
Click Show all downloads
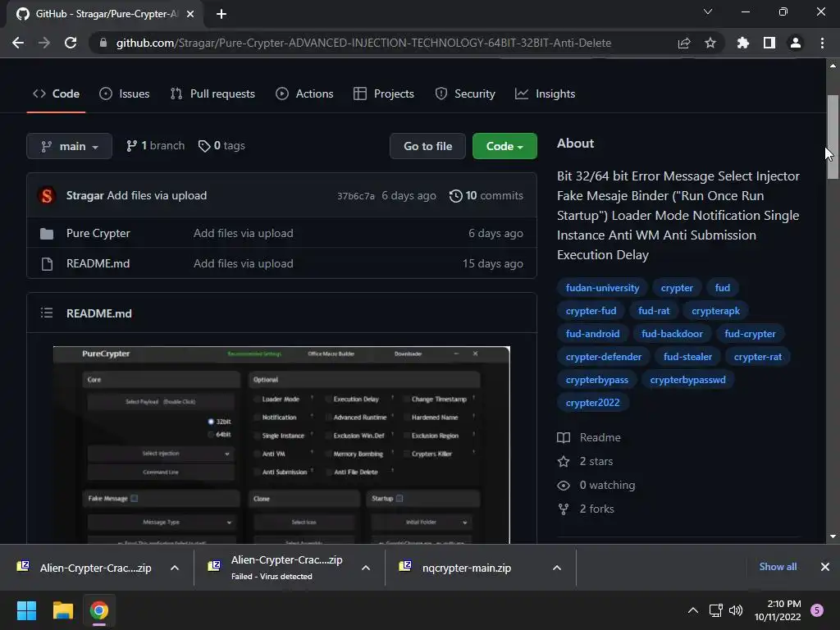point(778,567)
